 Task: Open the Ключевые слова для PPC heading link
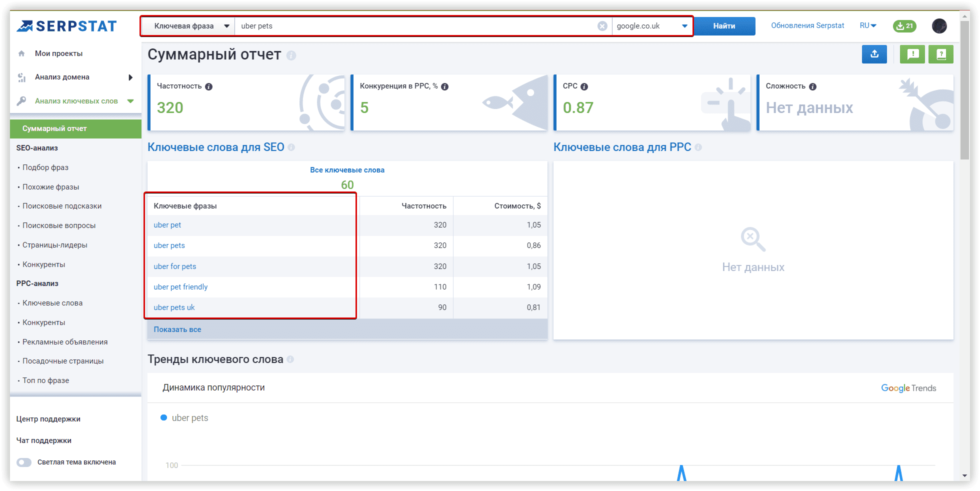622,147
